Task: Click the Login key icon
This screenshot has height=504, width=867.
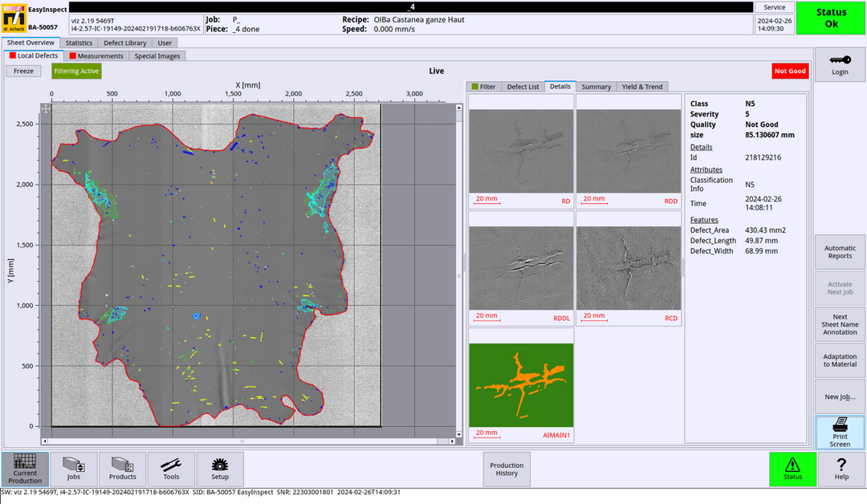Action: [840, 59]
